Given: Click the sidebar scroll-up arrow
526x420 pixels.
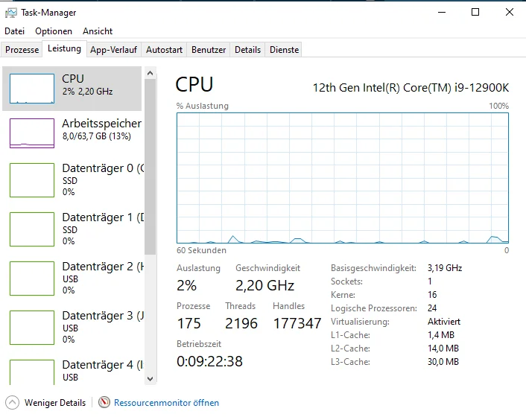Looking at the screenshot, I should 150,73.
